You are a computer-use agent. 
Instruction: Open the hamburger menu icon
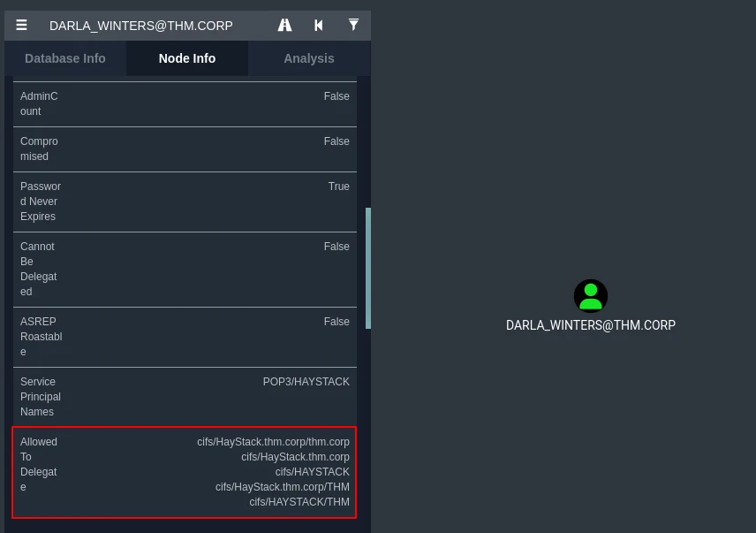tap(21, 26)
